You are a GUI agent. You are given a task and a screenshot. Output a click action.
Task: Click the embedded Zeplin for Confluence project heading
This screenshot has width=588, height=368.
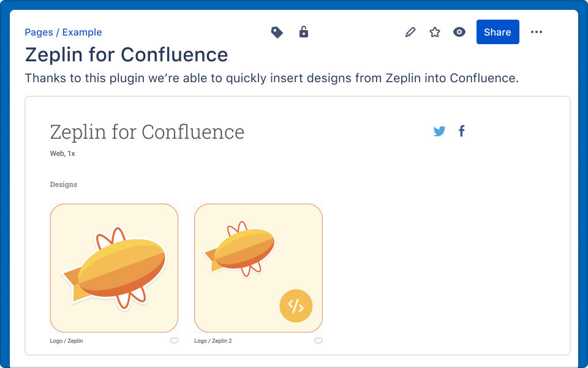click(x=147, y=132)
